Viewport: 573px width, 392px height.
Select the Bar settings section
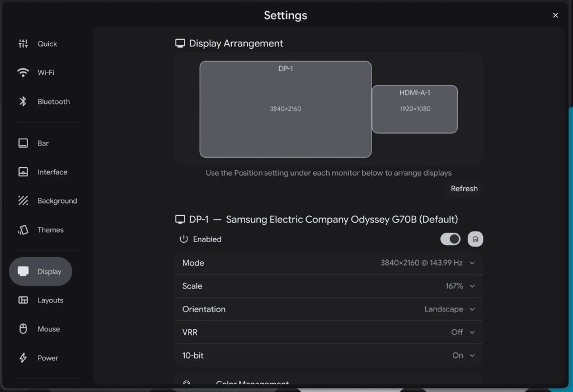[x=43, y=143]
